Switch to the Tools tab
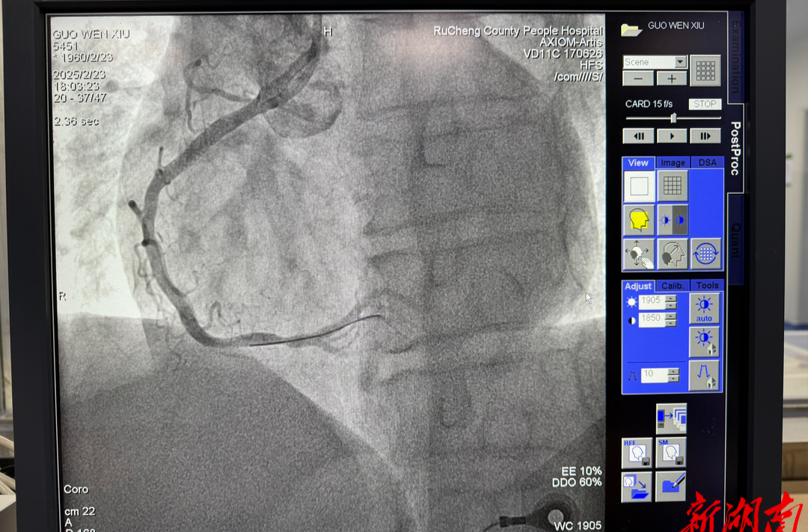 tap(707, 286)
